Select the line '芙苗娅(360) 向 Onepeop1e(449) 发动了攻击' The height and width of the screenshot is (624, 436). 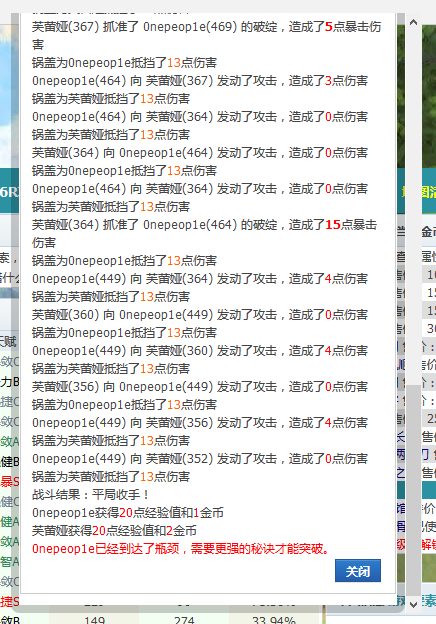[200, 315]
